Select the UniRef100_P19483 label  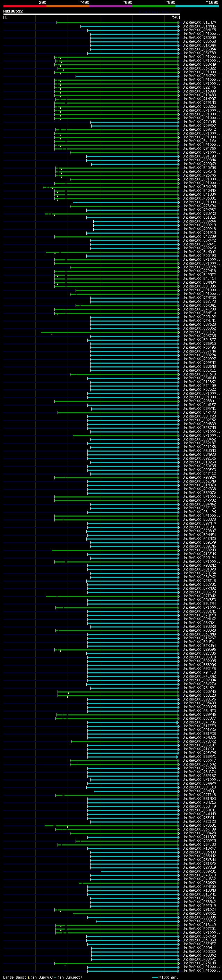tap(199, 95)
